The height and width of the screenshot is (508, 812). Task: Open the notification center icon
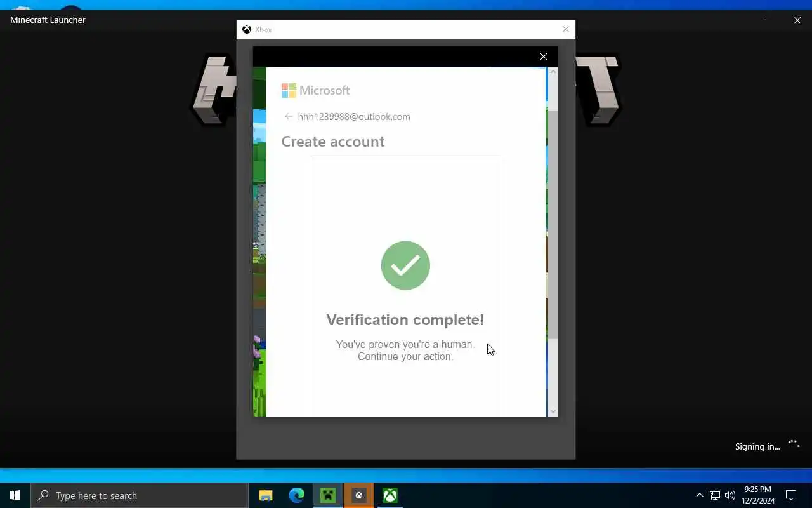click(791, 495)
